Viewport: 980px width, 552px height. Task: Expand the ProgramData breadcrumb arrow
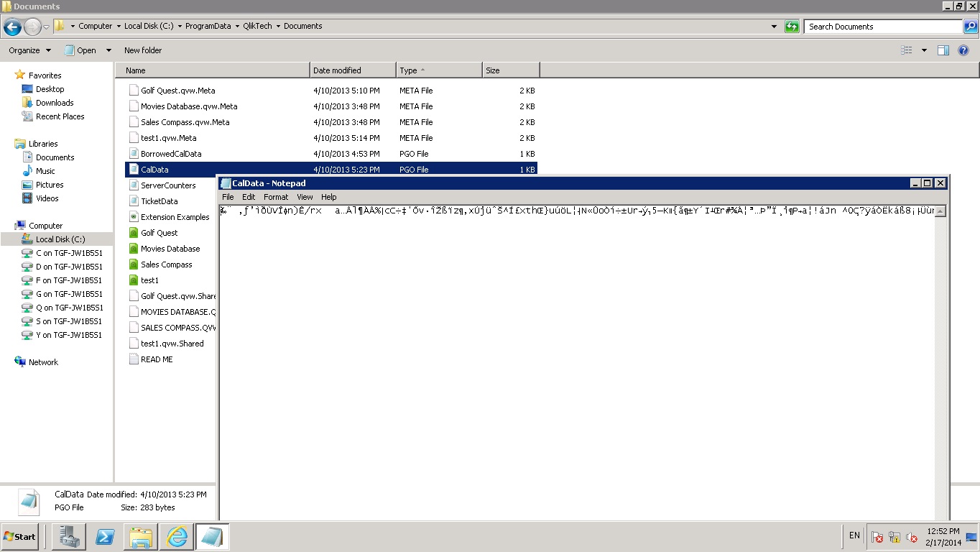pyautogui.click(x=236, y=27)
